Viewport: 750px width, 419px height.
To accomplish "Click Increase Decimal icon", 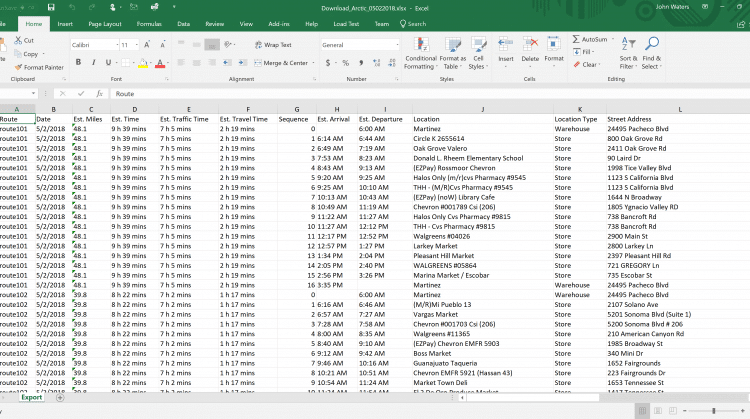I will [x=376, y=63].
